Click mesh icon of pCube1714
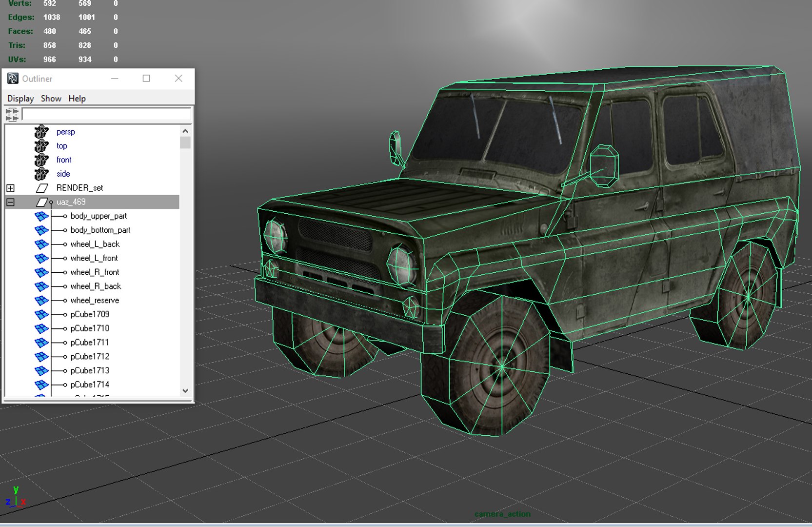Viewport: 812px width, 527px height. click(41, 385)
